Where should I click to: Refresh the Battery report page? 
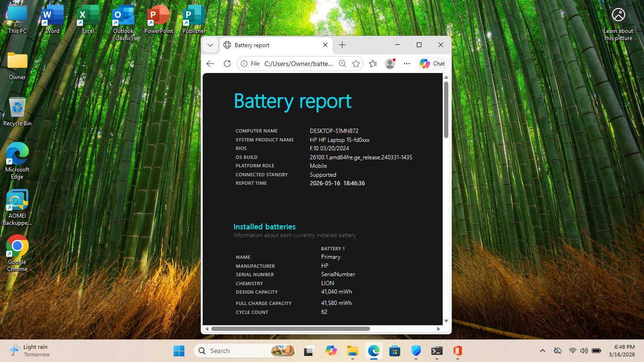227,64
